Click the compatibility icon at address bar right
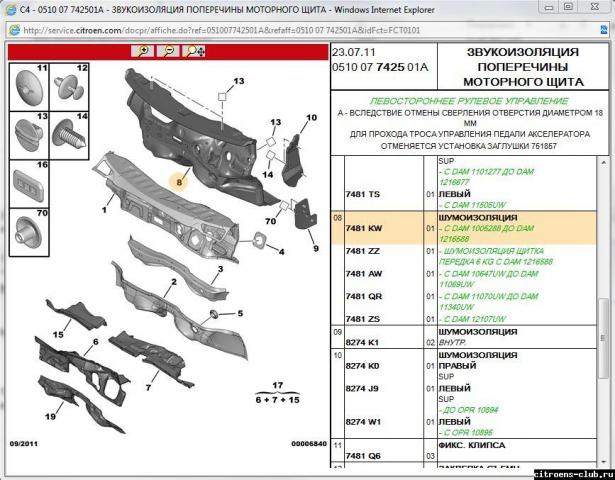615x480 pixels. click(x=604, y=29)
